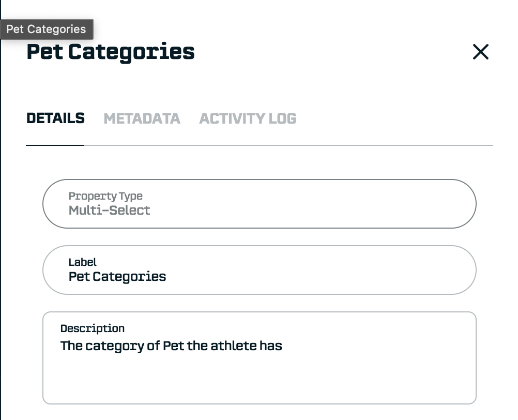Click the Pet Categories panel heading
This screenshot has width=518, height=420.
tap(111, 52)
